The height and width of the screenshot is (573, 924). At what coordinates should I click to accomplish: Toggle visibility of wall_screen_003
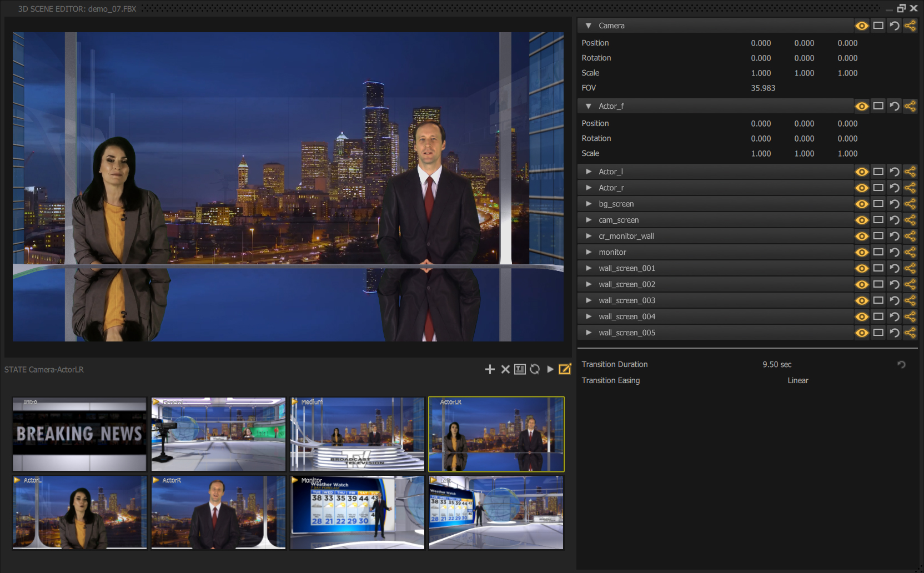862,300
